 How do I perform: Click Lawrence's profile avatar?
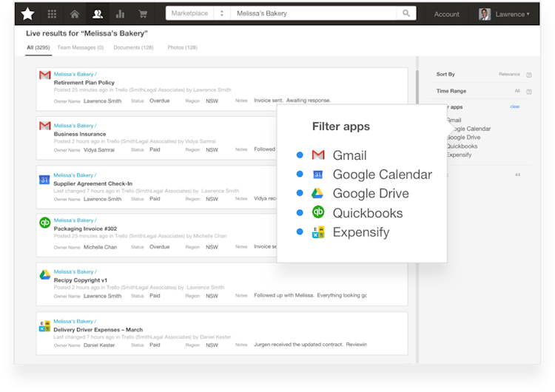485,14
